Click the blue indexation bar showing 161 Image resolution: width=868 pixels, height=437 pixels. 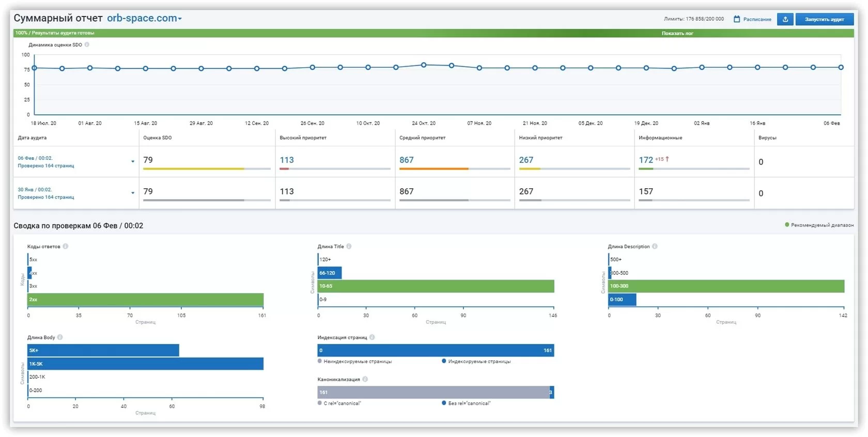click(x=436, y=351)
